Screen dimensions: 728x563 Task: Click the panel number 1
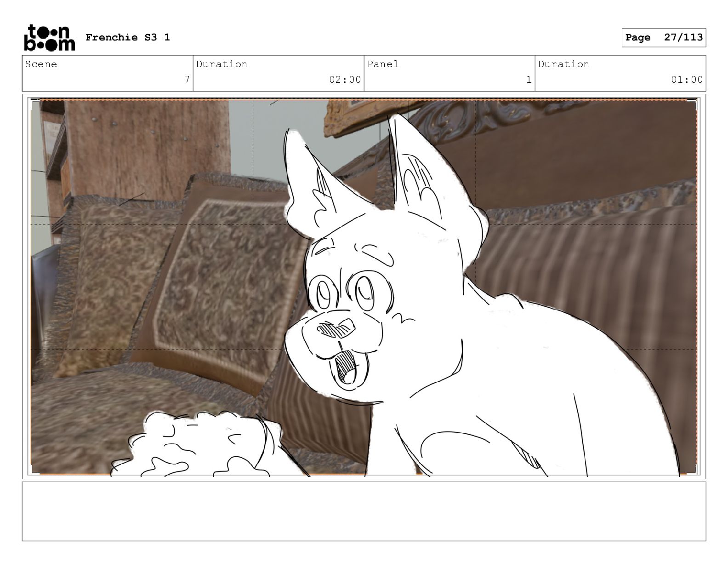coord(529,80)
